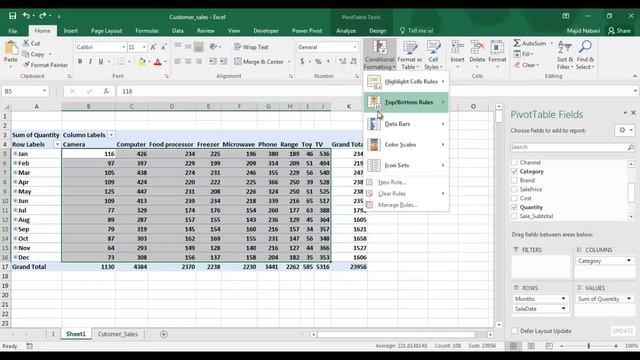Click the Insert Function fx icon

click(x=106, y=91)
